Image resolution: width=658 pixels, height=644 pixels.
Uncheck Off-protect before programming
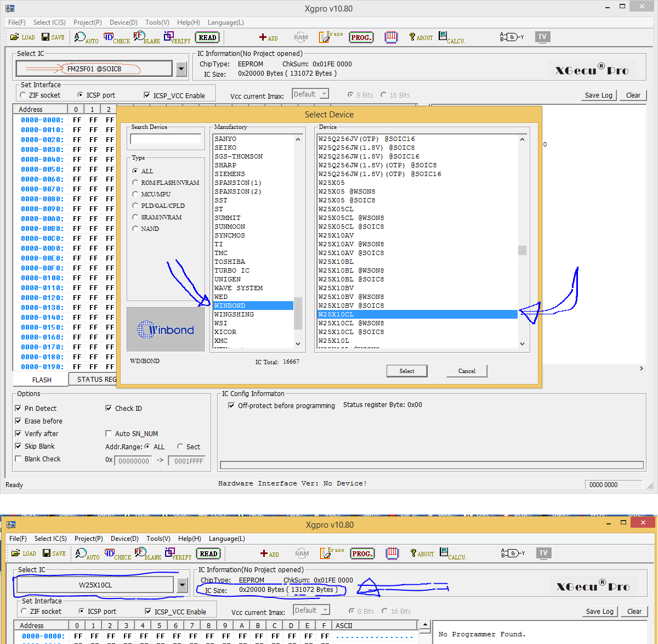[x=231, y=405]
